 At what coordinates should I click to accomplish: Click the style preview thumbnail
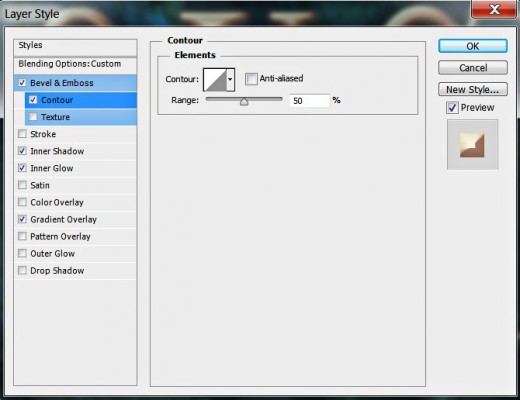pos(472,145)
